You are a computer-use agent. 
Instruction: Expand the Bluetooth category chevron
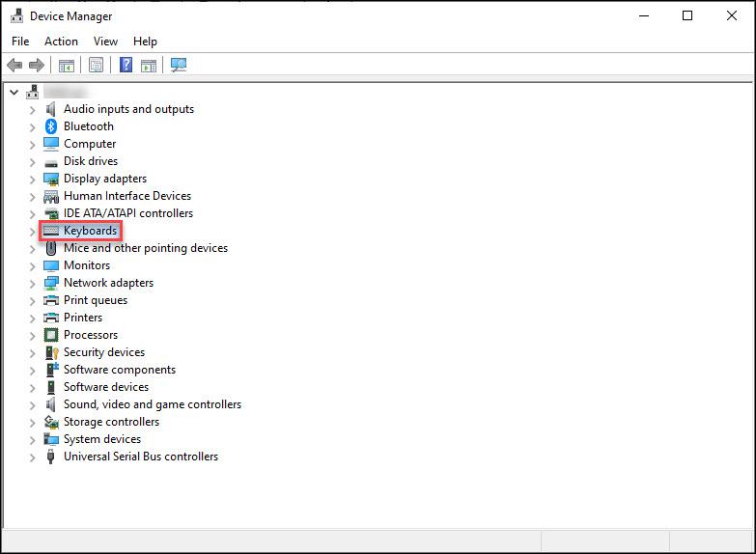point(32,127)
